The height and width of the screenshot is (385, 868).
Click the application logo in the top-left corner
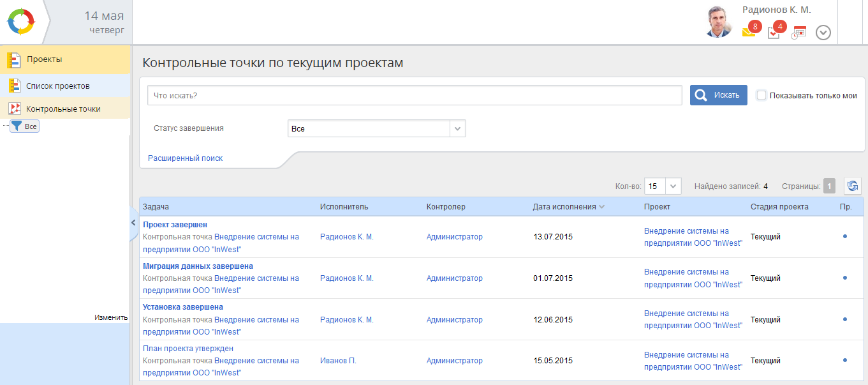point(21,22)
